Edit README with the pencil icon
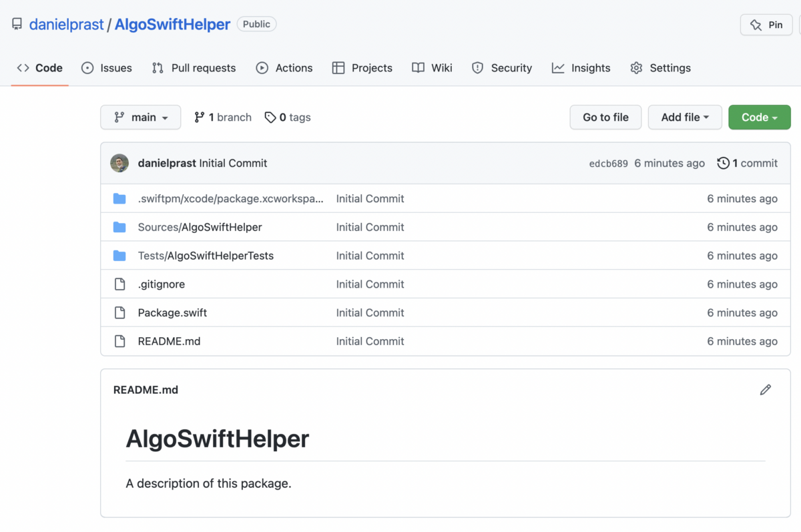801x532 pixels. tap(766, 390)
